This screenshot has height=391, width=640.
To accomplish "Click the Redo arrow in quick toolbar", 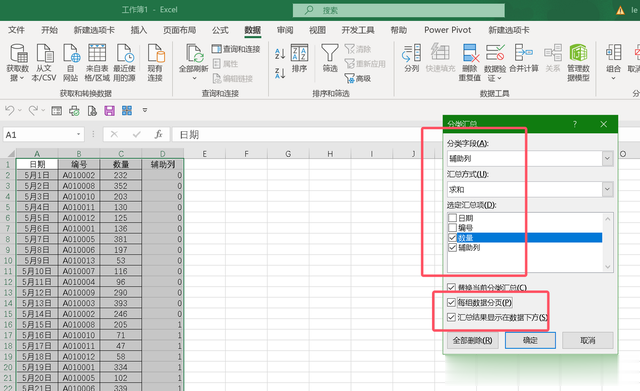I will (x=33, y=110).
